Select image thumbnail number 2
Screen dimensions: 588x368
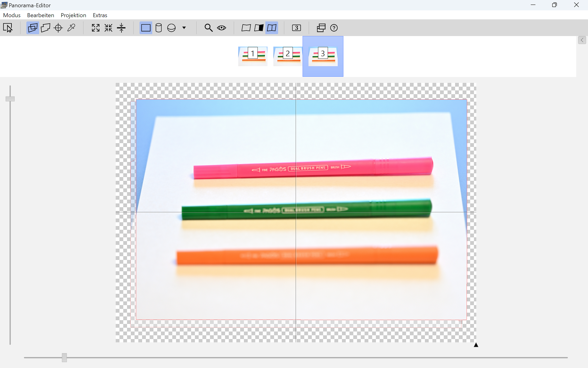(288, 56)
